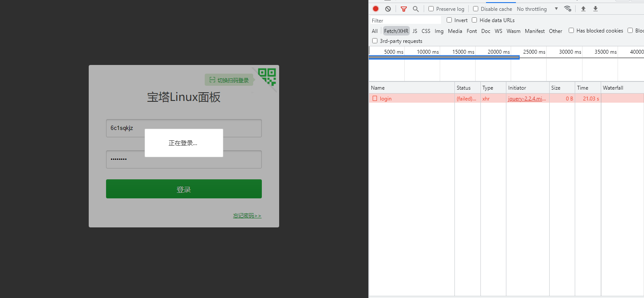Export HAR file download arrow
The width and height of the screenshot is (644, 298).
click(596, 9)
